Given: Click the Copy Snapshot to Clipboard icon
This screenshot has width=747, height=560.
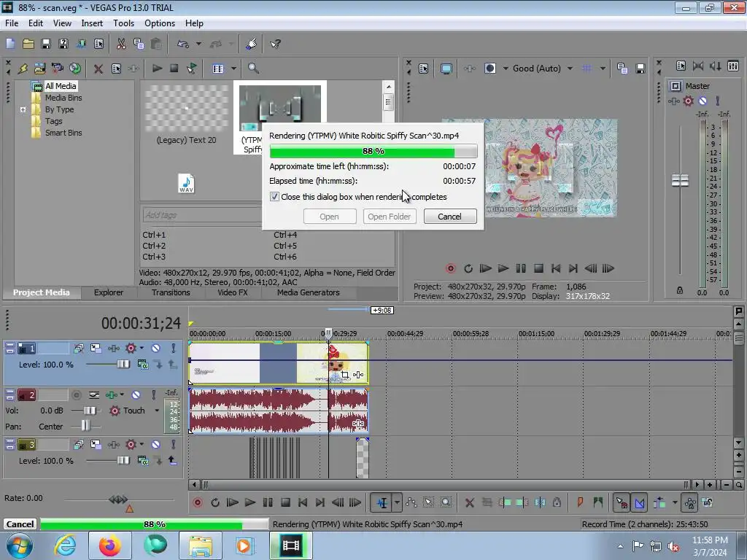Looking at the screenshot, I should (622, 69).
